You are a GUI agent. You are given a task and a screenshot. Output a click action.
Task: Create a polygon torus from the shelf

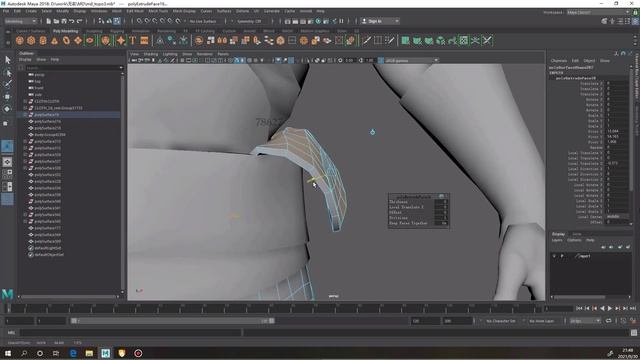coord(66,40)
